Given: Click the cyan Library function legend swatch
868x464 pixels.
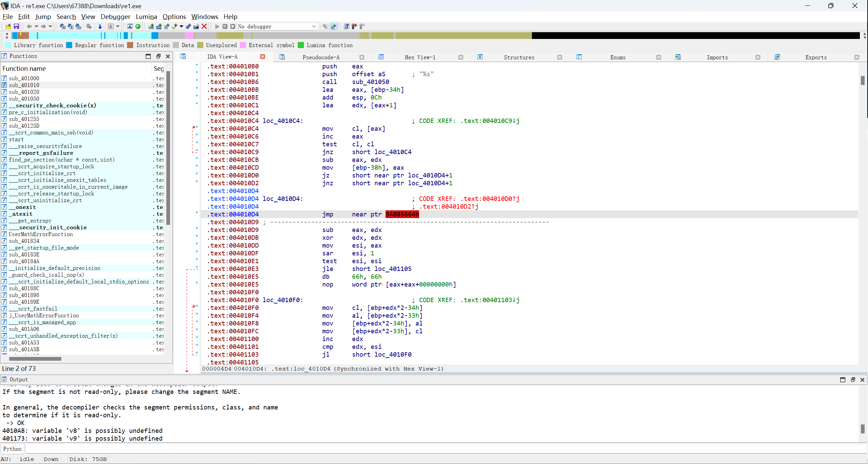Looking at the screenshot, I should coord(8,45).
